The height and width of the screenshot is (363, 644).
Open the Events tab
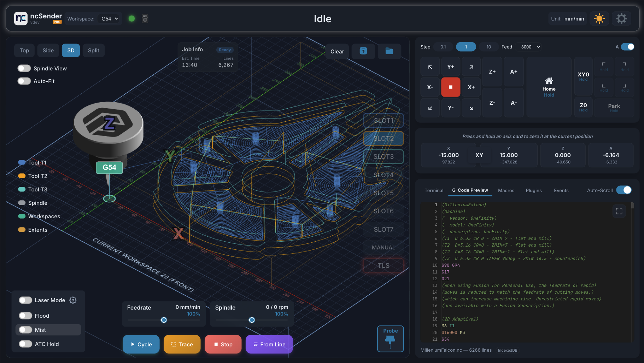[561, 190]
